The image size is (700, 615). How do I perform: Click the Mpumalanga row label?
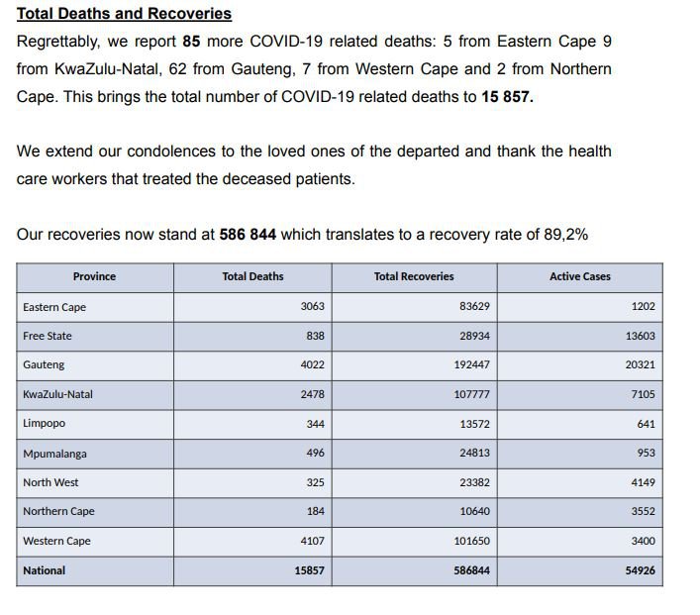click(54, 454)
